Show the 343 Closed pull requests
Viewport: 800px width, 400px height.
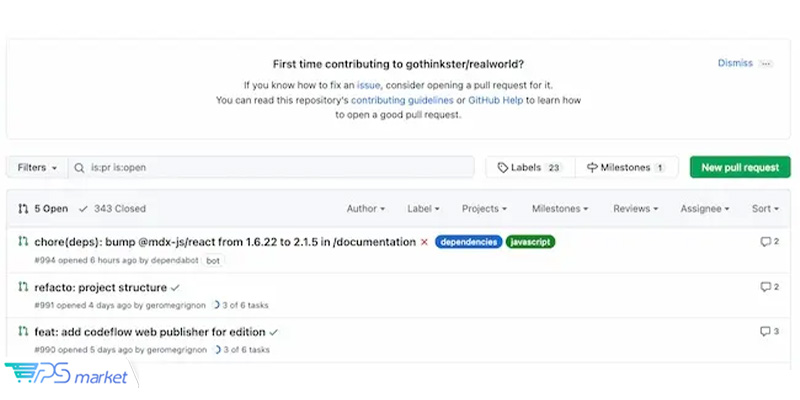(x=113, y=209)
